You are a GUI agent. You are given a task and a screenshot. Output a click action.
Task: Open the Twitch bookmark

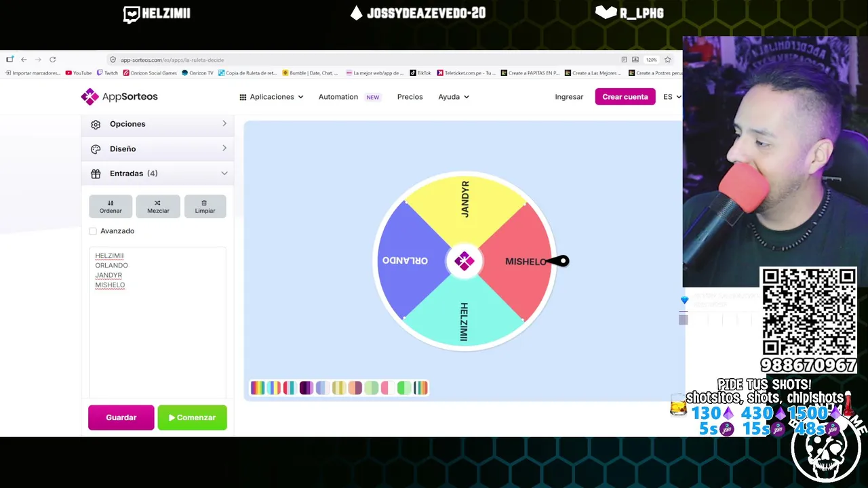107,73
